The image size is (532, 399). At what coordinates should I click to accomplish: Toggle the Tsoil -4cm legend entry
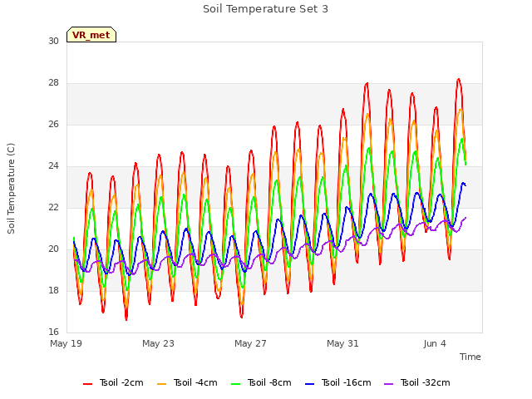(187, 382)
